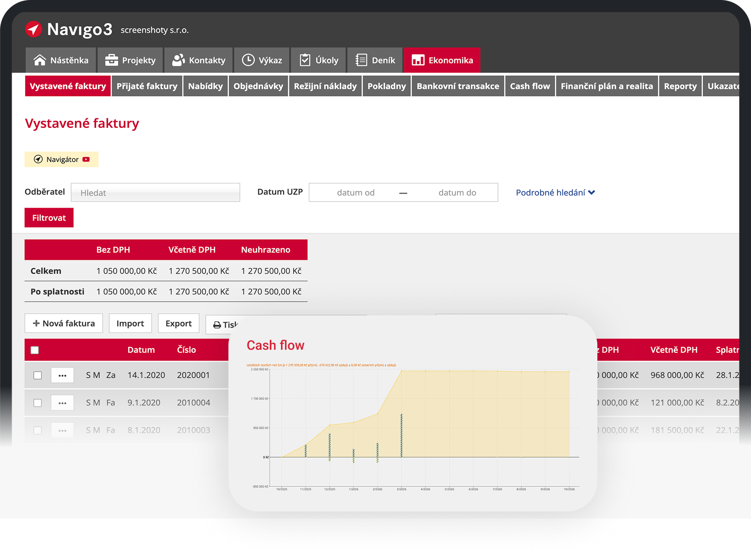Click the Projekty briefcase icon

click(111, 60)
